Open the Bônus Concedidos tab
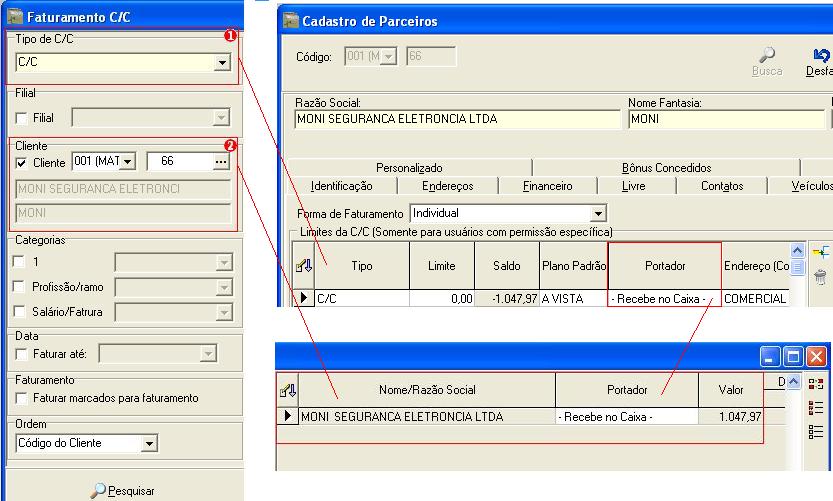The image size is (833, 501). [666, 168]
